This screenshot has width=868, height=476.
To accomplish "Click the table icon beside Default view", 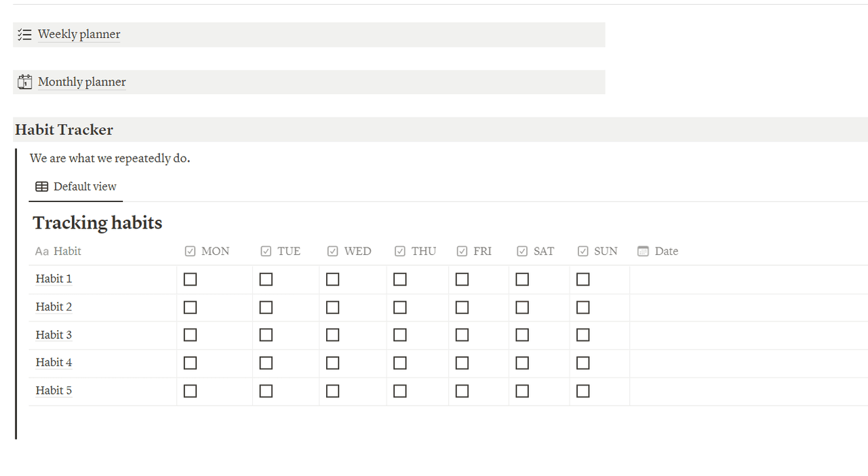I will coord(42,186).
